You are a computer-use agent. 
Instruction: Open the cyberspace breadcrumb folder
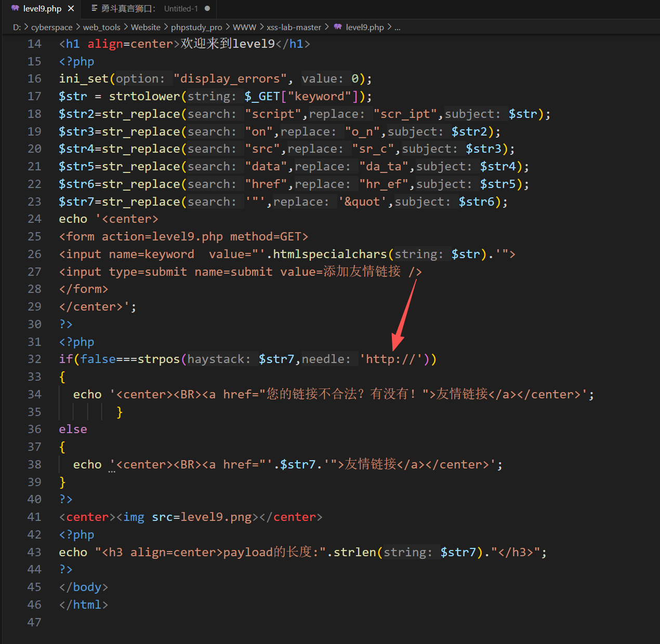52,27
